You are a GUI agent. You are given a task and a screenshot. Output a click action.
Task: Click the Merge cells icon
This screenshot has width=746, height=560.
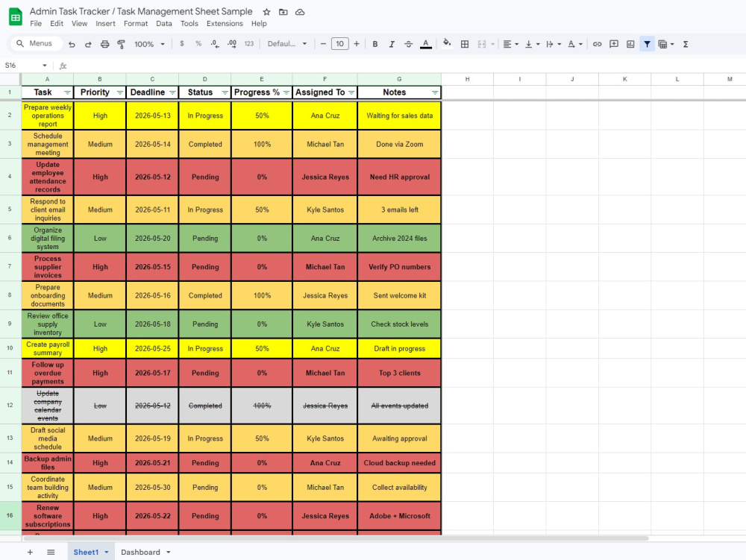coord(482,44)
